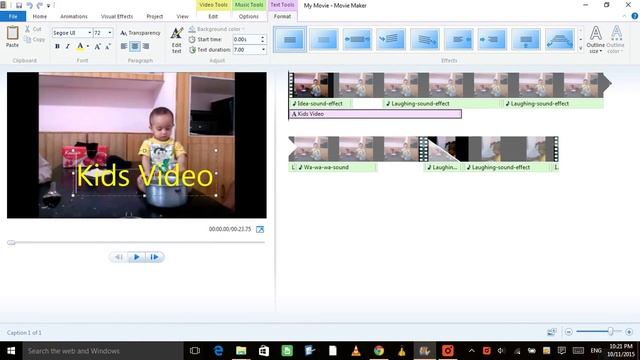Screen dimensions: 640x360
Task: Align caption text left
Action: click(124, 47)
